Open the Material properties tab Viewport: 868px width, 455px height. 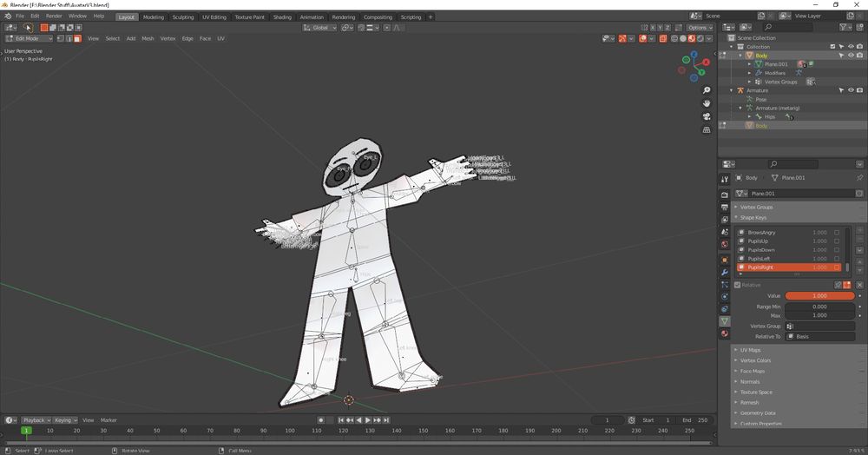pos(725,333)
